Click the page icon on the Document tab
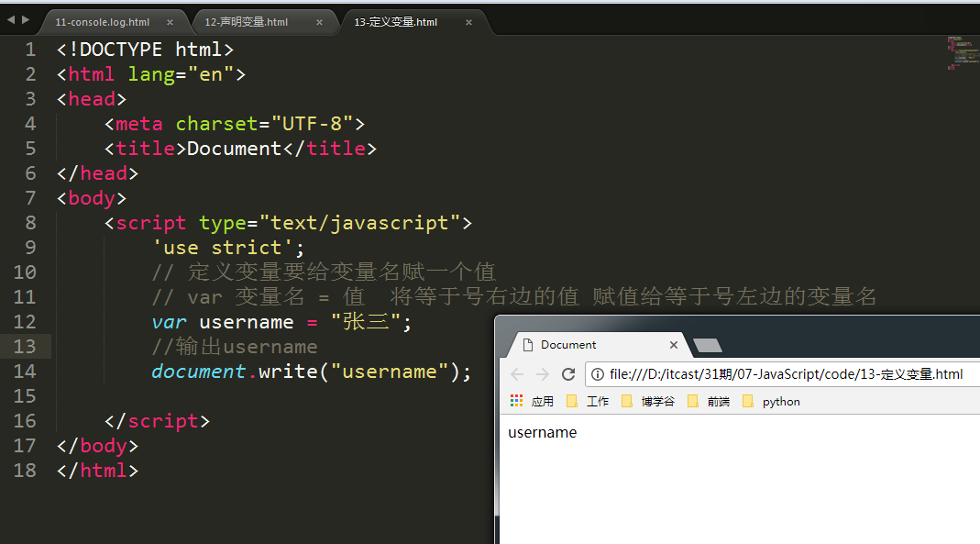Viewport: 980px width, 544px height. pos(527,345)
